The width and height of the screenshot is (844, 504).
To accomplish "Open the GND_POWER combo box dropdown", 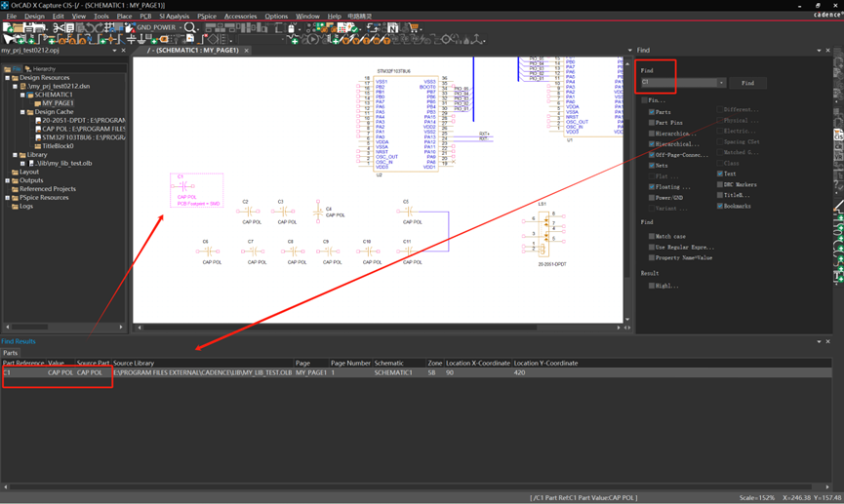I will pyautogui.click(x=181, y=27).
